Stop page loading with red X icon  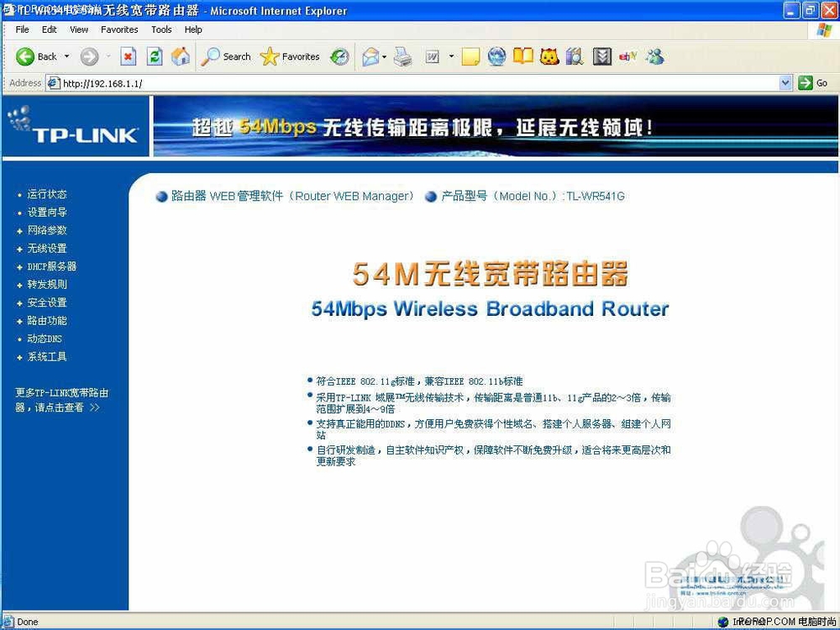click(x=128, y=56)
